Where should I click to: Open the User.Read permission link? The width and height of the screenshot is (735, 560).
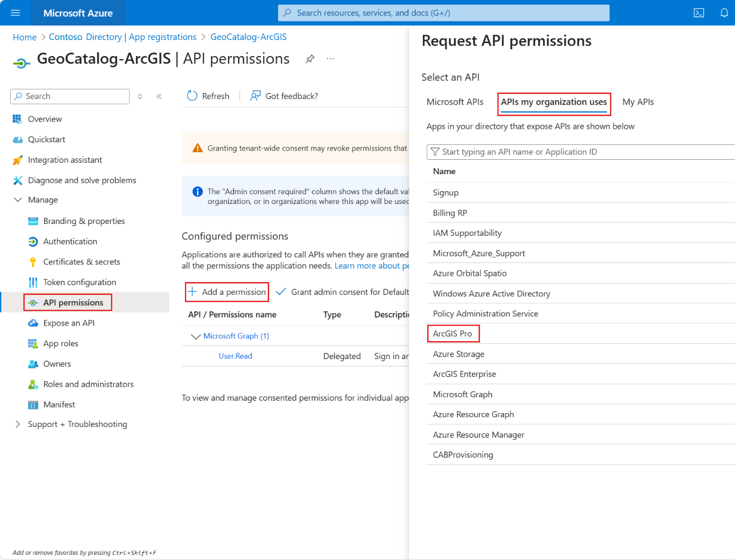[x=235, y=356]
